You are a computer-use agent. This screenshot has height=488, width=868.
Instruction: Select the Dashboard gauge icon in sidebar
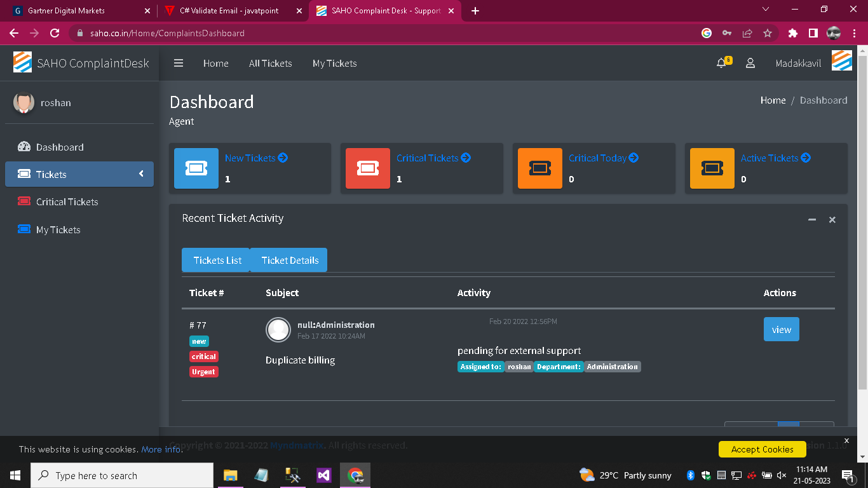(24, 147)
